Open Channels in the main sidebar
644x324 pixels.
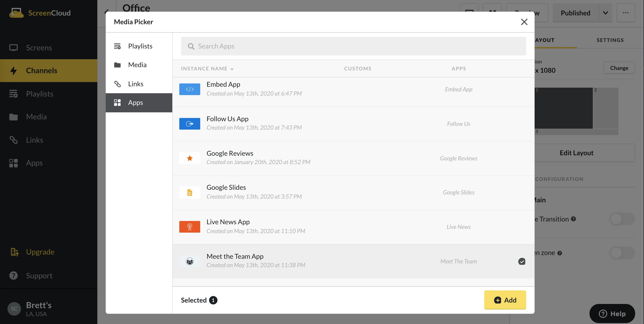click(x=48, y=71)
